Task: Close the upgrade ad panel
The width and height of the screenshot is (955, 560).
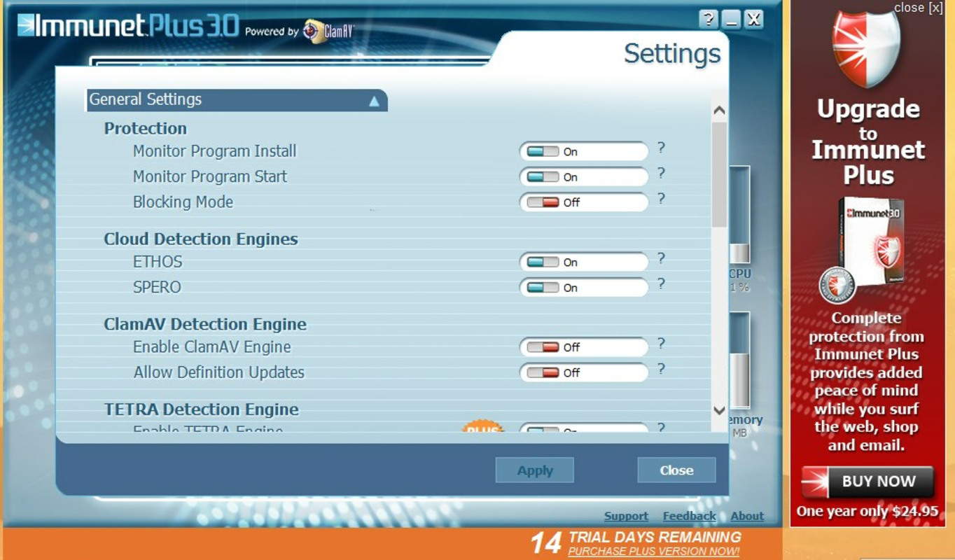Action: pos(919,8)
